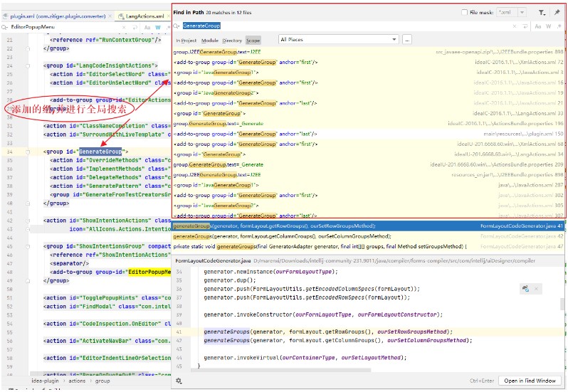Click Open in Find Window button
Screen dimensions: 568x392
pos(530,381)
